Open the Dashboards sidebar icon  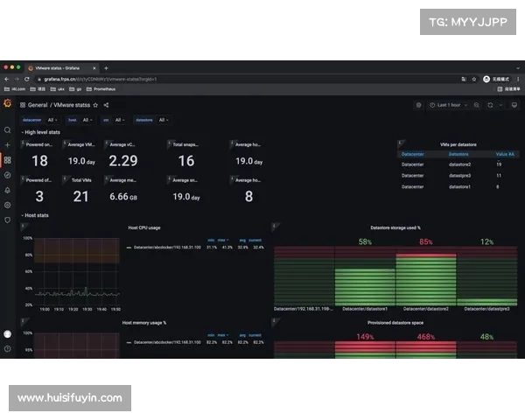[7, 160]
